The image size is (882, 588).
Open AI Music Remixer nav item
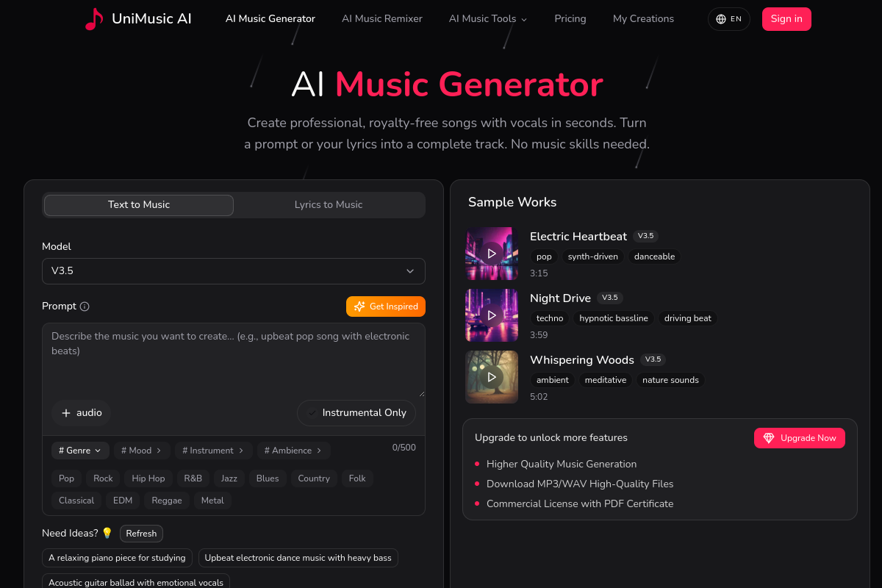tap(382, 19)
